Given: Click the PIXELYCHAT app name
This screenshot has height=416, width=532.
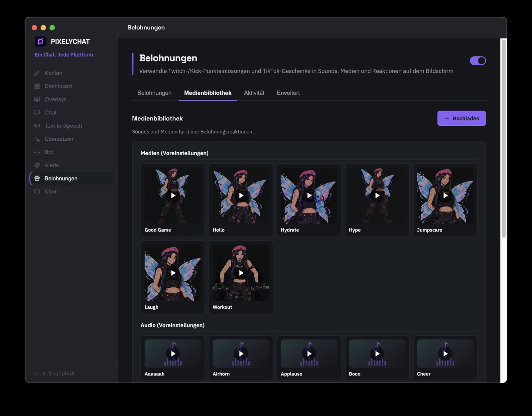Looking at the screenshot, I should [x=70, y=42].
